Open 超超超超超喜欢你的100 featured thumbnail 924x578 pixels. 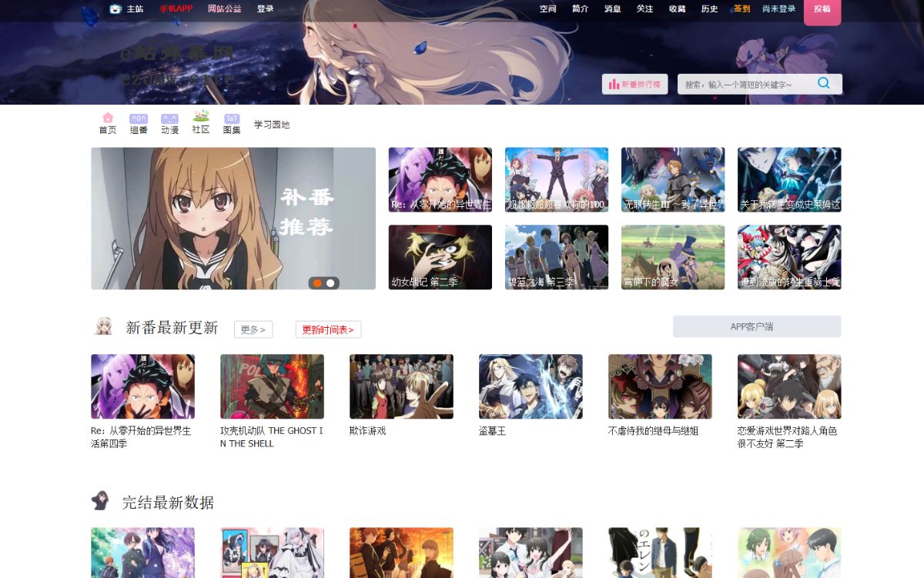556,179
